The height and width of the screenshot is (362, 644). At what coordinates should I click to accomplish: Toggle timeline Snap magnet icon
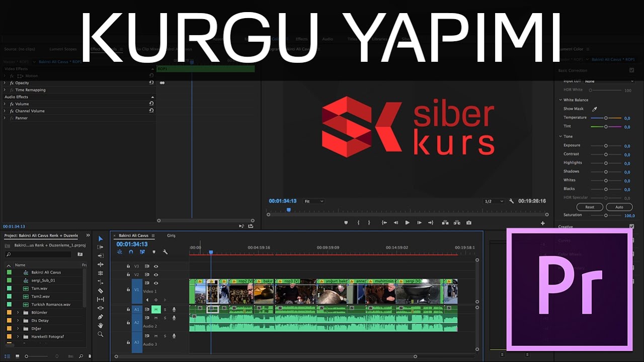[x=131, y=252]
